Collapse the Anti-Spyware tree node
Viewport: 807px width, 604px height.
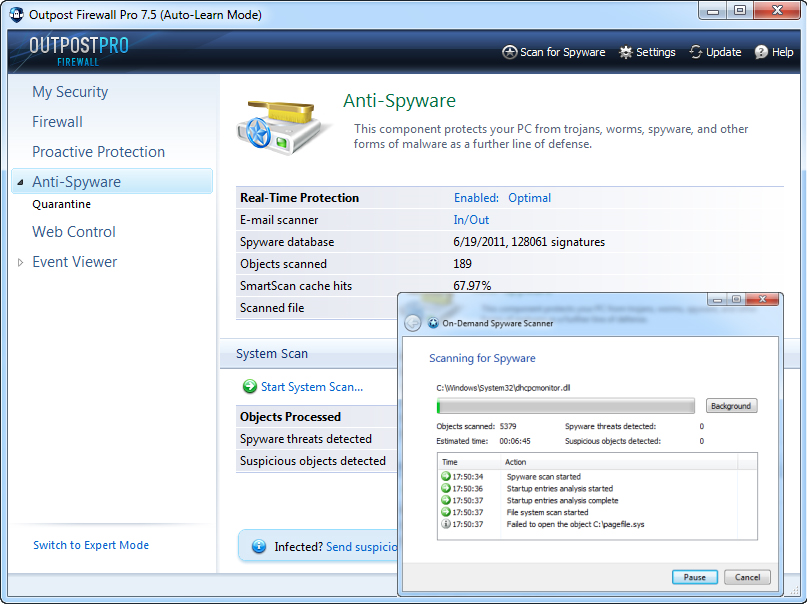[20, 183]
